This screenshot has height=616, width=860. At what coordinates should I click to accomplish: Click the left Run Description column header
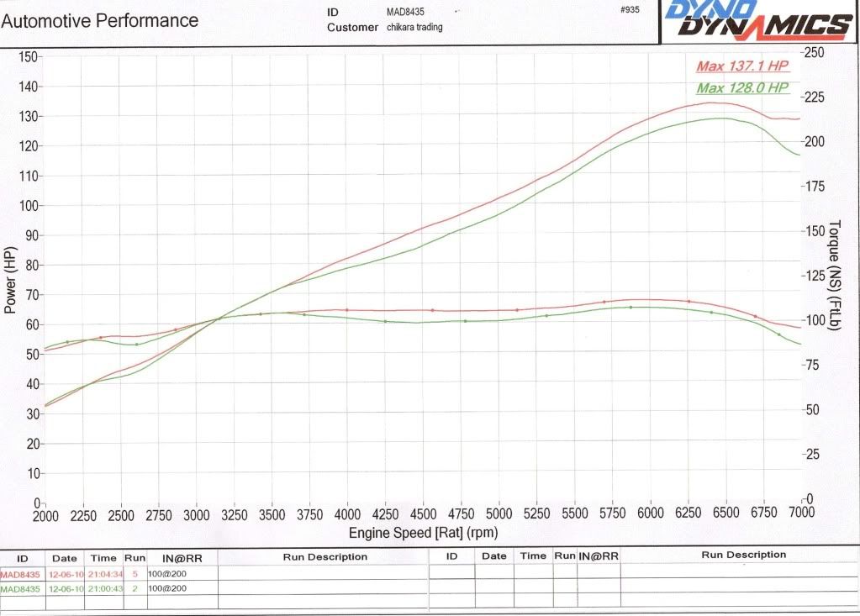coord(324,556)
